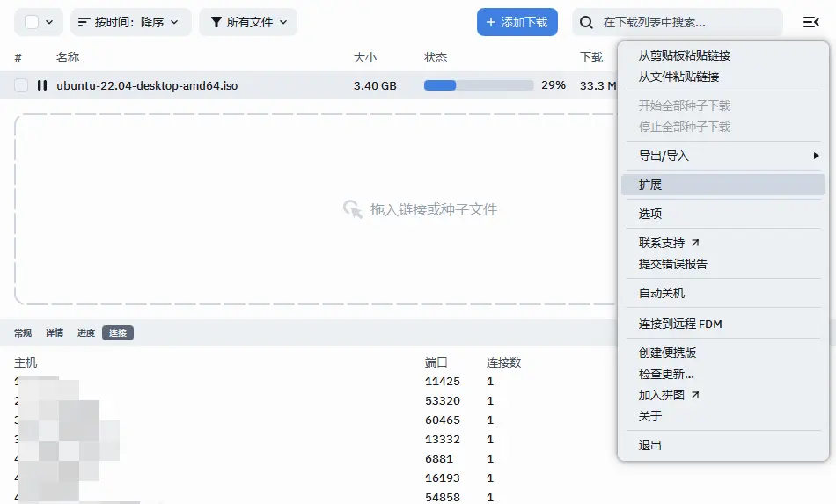Image resolution: width=836 pixels, height=504 pixels.
Task: Click 退出 to quit
Action: click(723, 445)
